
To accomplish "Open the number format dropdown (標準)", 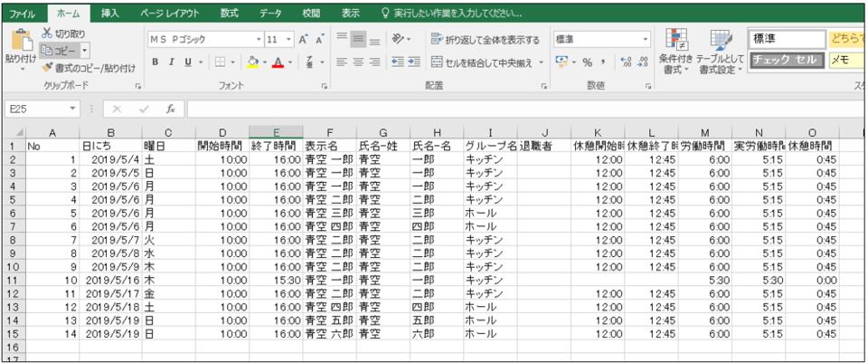I will (x=645, y=39).
